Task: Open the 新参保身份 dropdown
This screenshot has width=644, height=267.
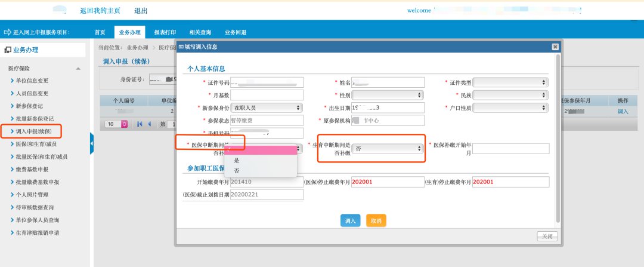Action: click(x=267, y=108)
